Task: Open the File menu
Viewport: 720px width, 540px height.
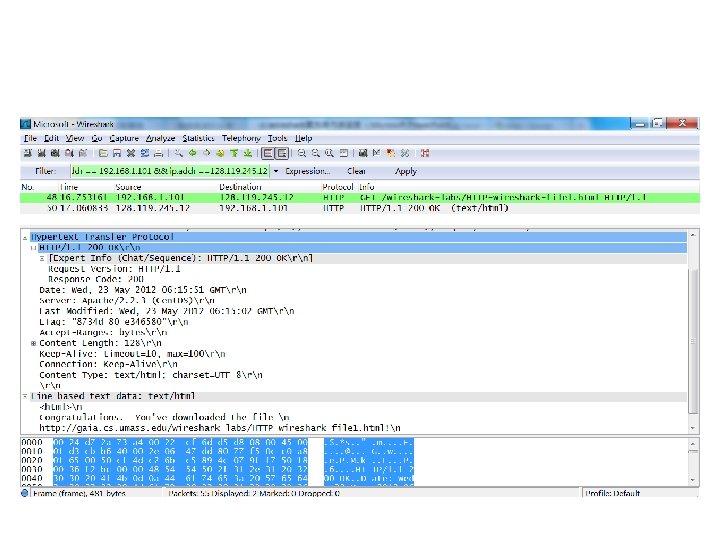Action: (x=30, y=138)
